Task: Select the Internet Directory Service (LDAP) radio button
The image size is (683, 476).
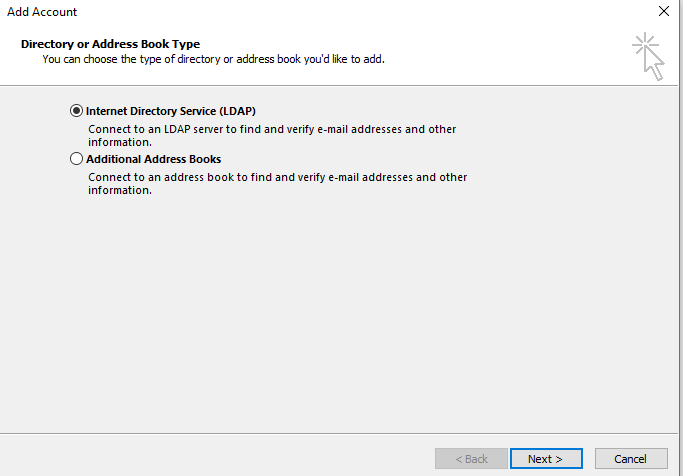Action: point(77,111)
